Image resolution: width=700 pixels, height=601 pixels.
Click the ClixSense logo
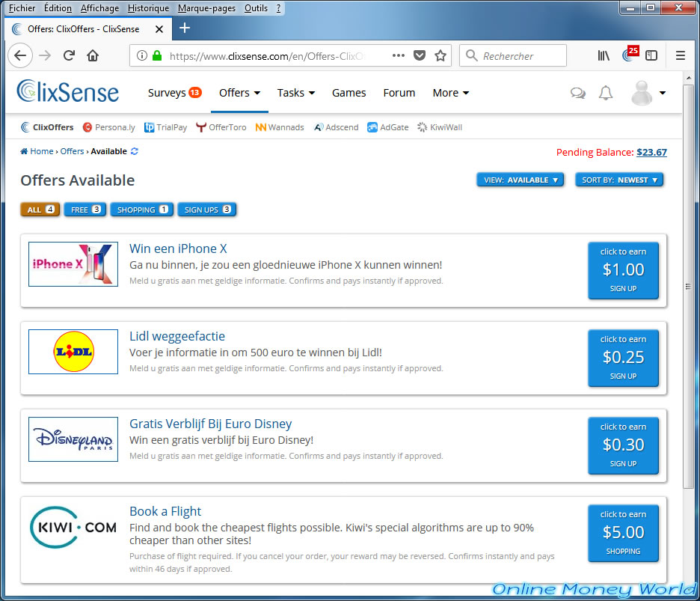[68, 91]
